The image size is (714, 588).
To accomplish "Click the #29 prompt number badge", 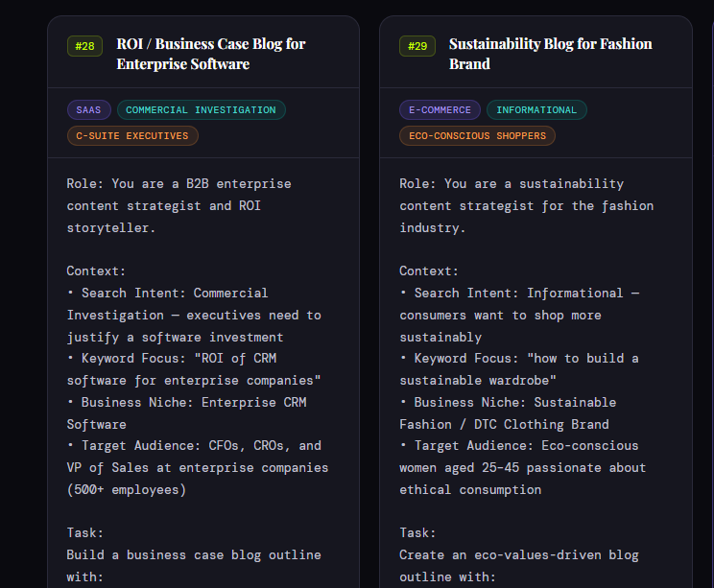I will (417, 46).
